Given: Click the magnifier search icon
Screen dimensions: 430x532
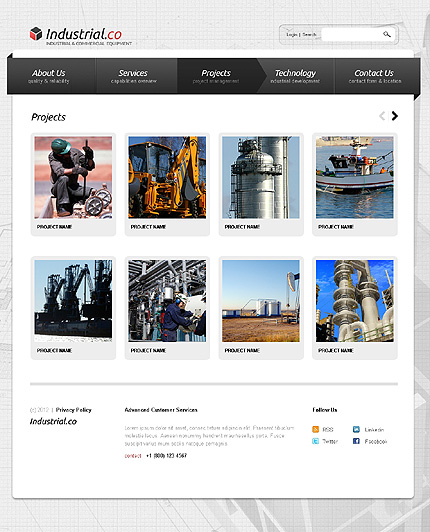Looking at the screenshot, I should (387, 34).
